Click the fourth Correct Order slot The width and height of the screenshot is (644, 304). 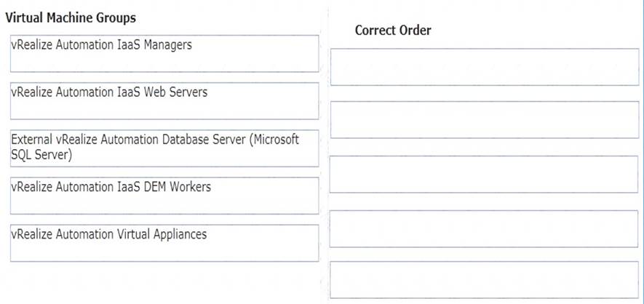coord(484,229)
